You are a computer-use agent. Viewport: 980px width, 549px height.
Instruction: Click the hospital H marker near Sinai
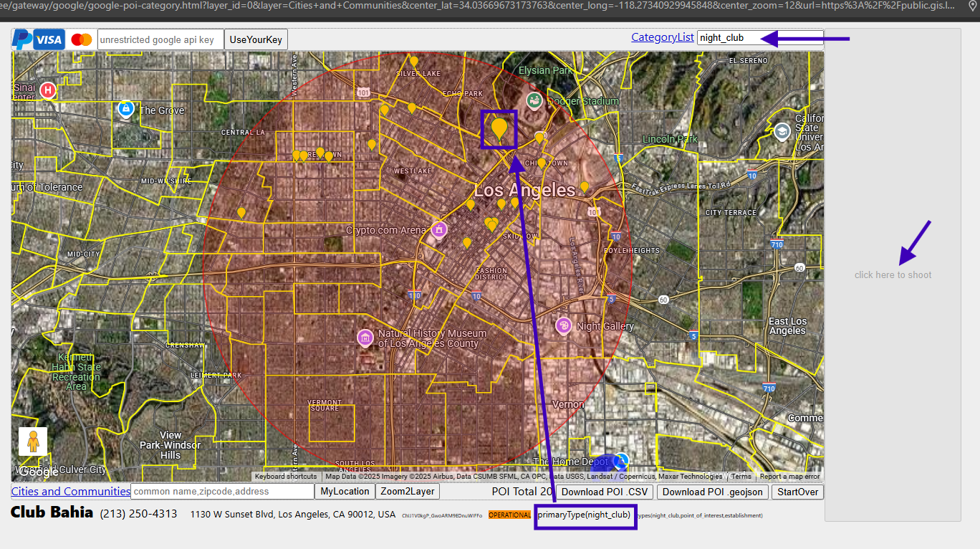pos(47,90)
